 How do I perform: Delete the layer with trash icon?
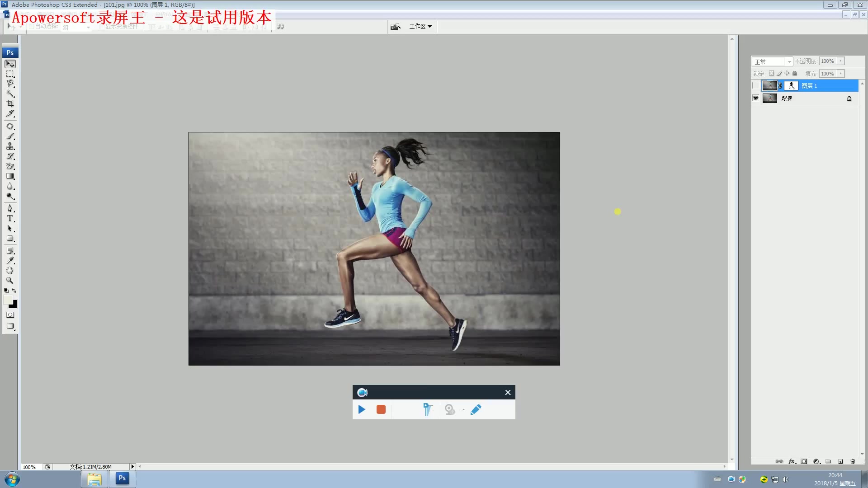(x=853, y=461)
